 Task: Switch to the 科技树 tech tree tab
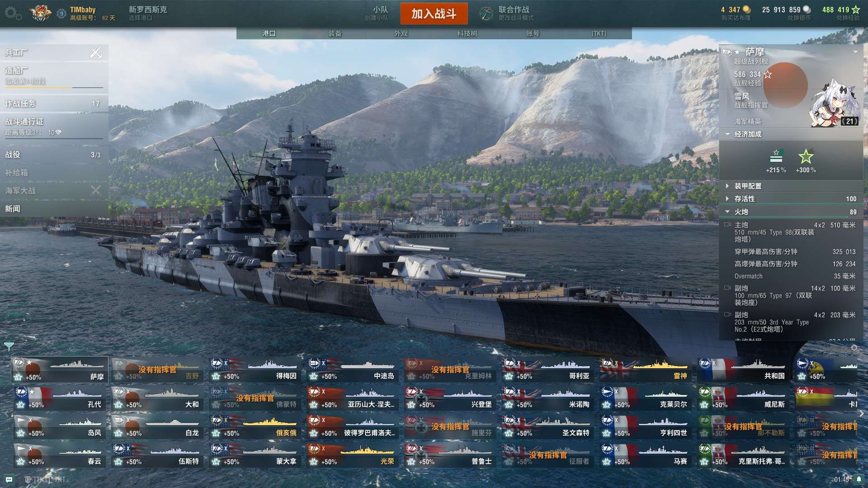[467, 33]
